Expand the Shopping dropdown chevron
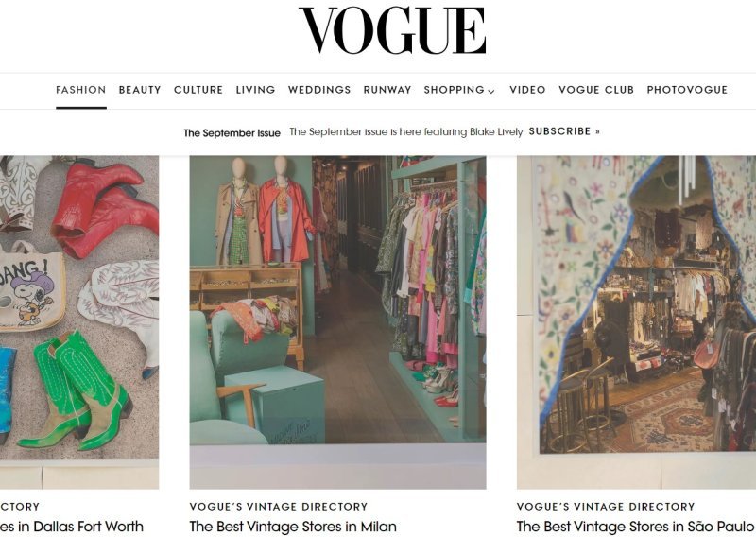 [x=491, y=91]
